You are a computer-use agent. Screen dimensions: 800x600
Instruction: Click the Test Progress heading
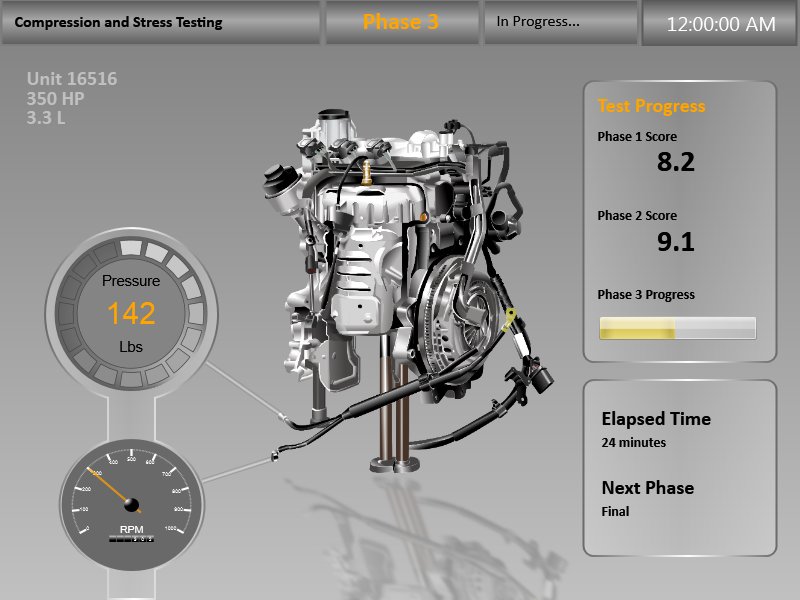pyautogui.click(x=651, y=106)
